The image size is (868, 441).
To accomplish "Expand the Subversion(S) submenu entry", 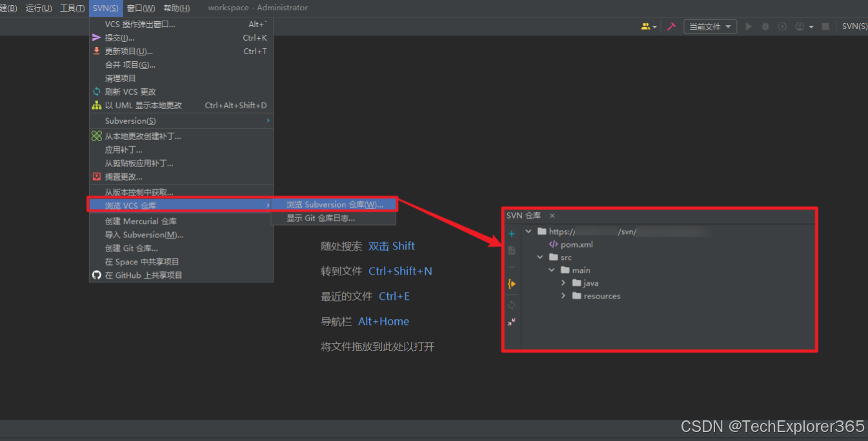I will click(x=181, y=121).
